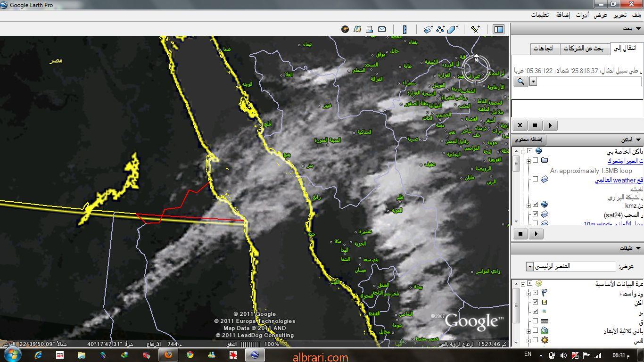Click the Print toolbar icon
This screenshot has width=644, height=362.
click(370, 29)
